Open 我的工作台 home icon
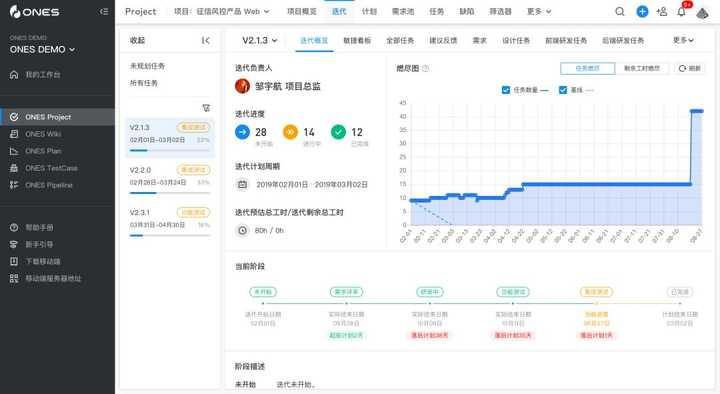The width and height of the screenshot is (720, 394). (14, 74)
